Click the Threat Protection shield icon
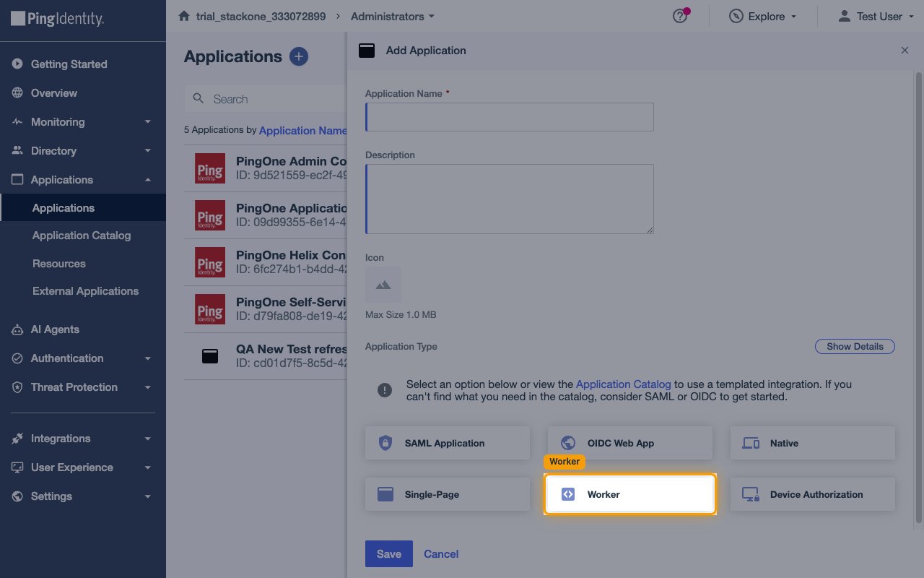Screen dimensions: 924x578 pos(17,387)
